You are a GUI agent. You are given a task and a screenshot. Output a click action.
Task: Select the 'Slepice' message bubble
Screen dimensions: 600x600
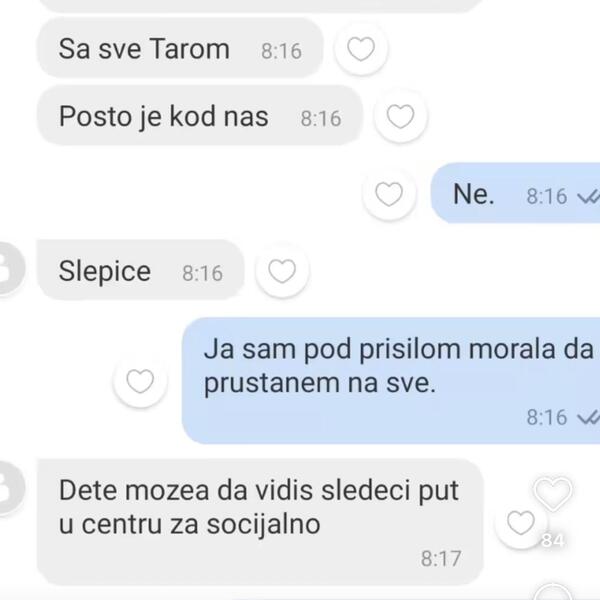pos(140,271)
